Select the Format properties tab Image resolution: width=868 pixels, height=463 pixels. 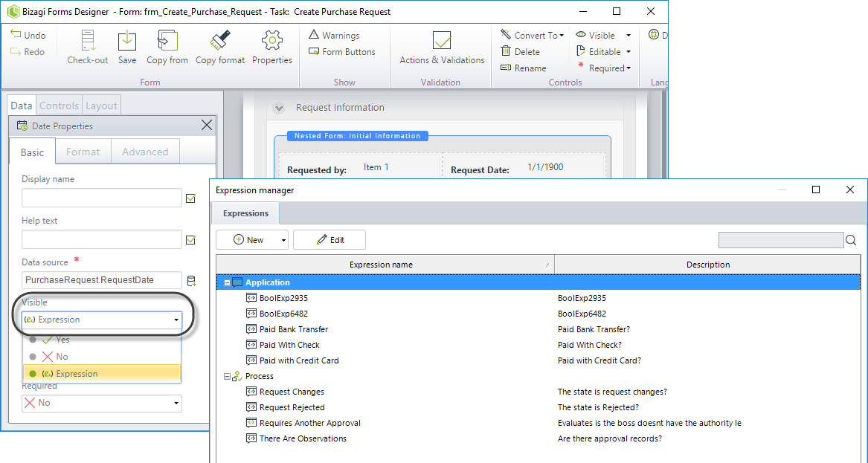pyautogui.click(x=83, y=152)
